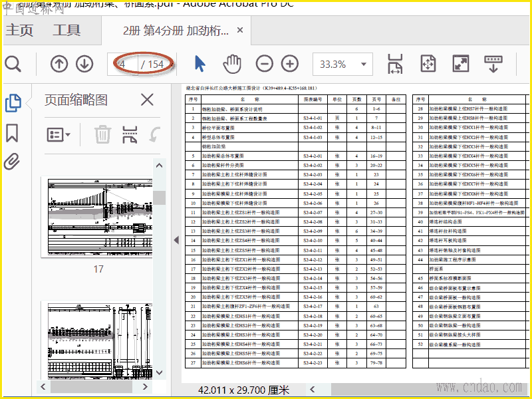Go to previous page with up arrow

[x=59, y=64]
